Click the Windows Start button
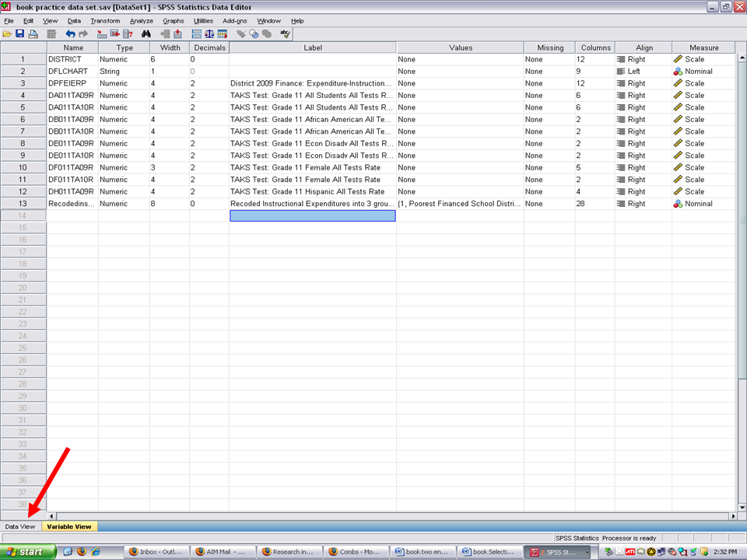This screenshot has width=747, height=560. pos(28,551)
